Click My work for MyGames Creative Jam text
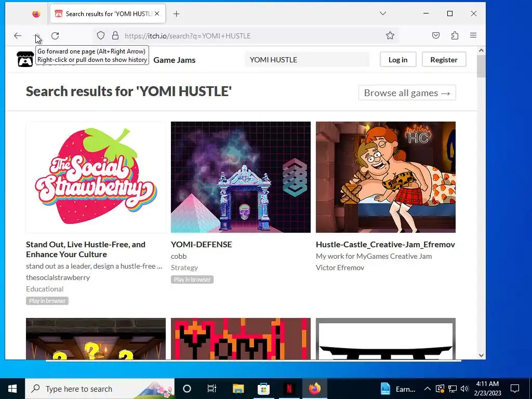 [x=374, y=256]
